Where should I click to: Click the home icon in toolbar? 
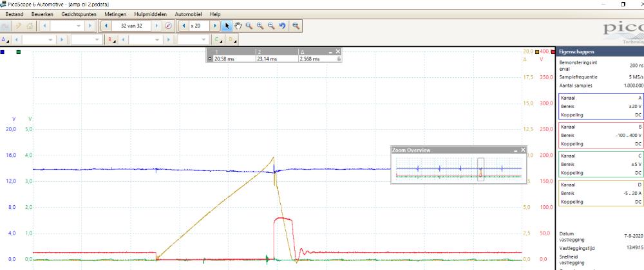coord(30,26)
